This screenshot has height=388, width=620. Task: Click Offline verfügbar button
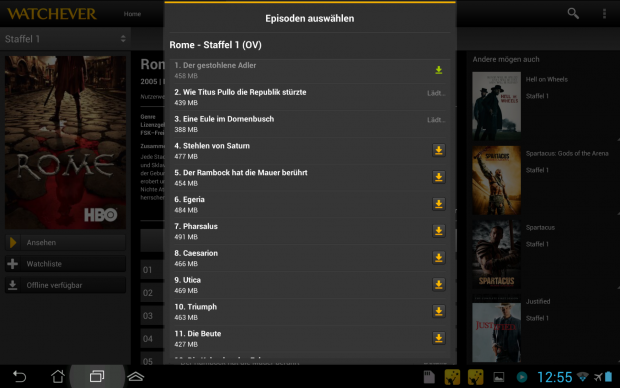(x=65, y=285)
